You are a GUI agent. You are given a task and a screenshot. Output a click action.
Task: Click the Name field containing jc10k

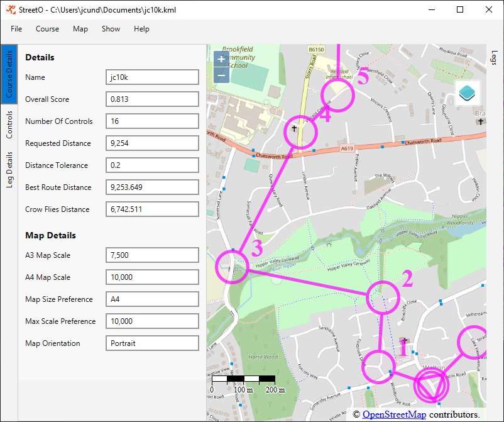[x=152, y=77]
